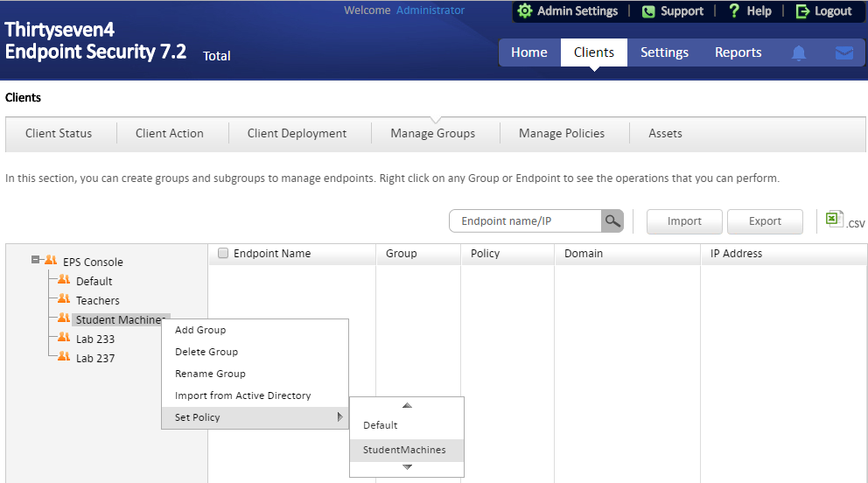Screen dimensions: 868x483
Task: Click the Lab 233 group icon
Action: (x=64, y=337)
